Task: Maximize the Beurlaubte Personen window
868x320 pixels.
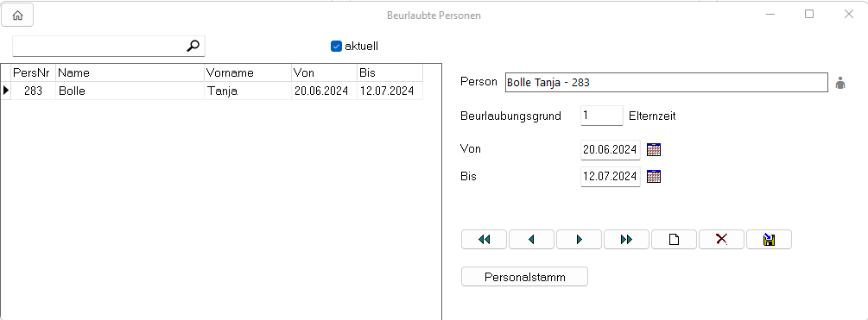Action: point(808,15)
